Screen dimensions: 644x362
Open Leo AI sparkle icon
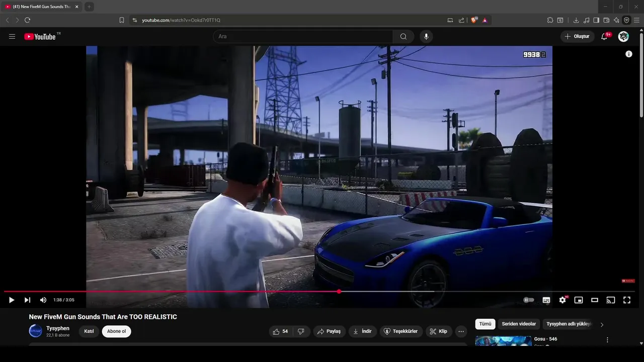click(x=616, y=20)
